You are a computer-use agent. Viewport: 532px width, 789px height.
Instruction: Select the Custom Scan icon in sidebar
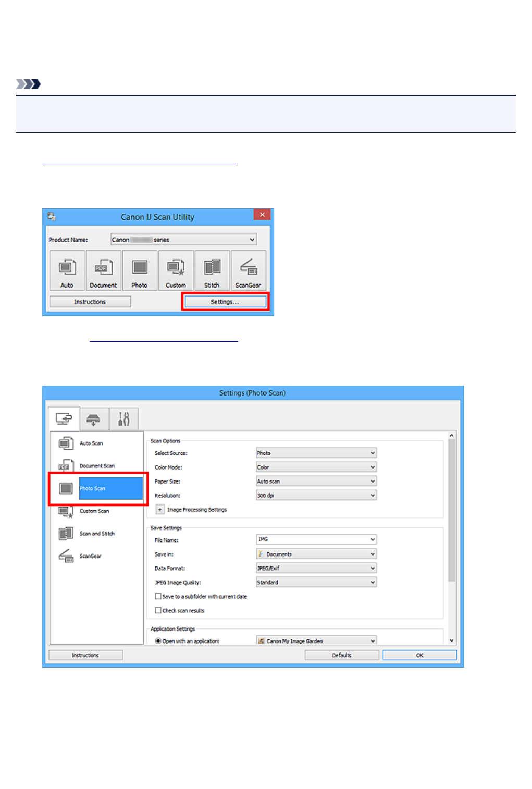(x=66, y=511)
